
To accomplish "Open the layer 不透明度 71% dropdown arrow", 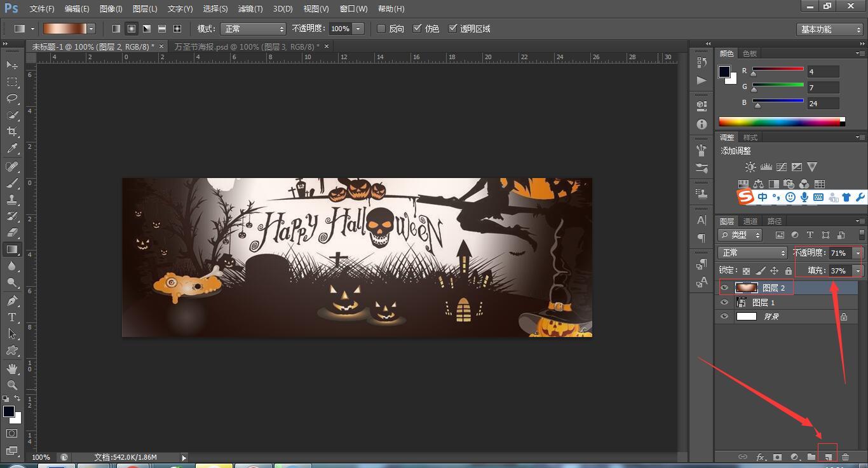I will [x=858, y=253].
